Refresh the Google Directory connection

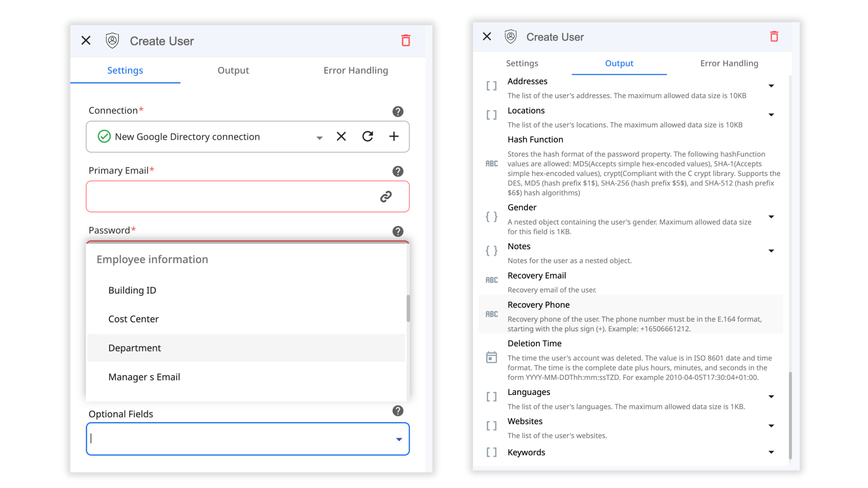tap(367, 136)
